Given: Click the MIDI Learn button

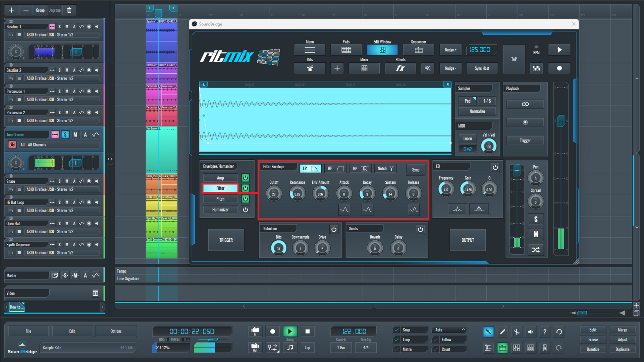Looking at the screenshot, I should coord(467,138).
